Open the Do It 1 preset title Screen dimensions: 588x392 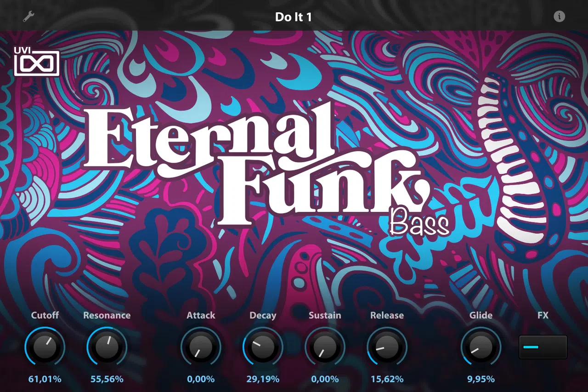tap(294, 17)
